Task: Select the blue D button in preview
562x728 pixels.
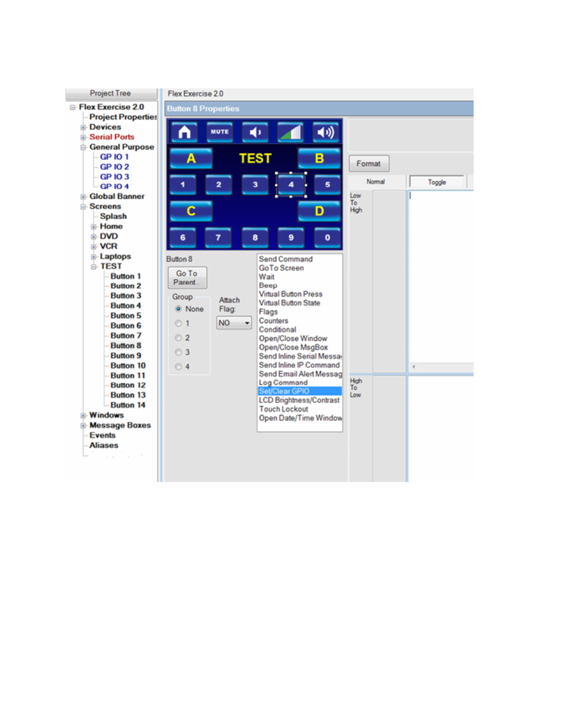Action: 319,211
